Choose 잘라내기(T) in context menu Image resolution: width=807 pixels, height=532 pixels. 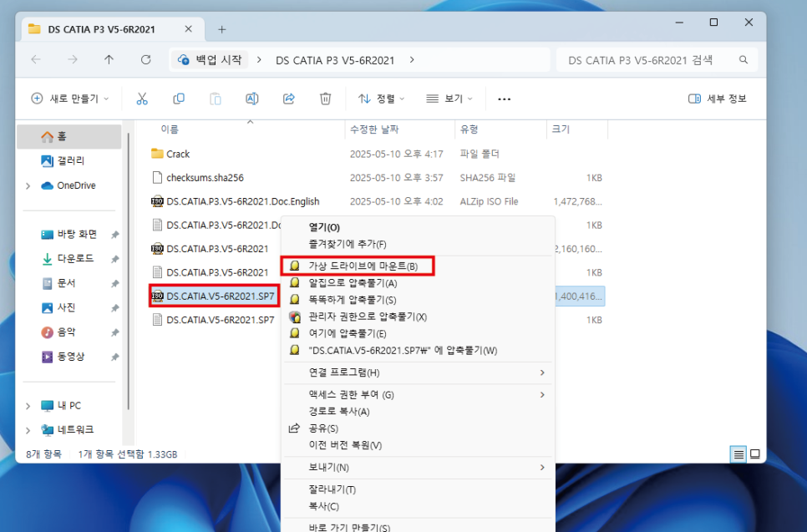click(x=418, y=489)
